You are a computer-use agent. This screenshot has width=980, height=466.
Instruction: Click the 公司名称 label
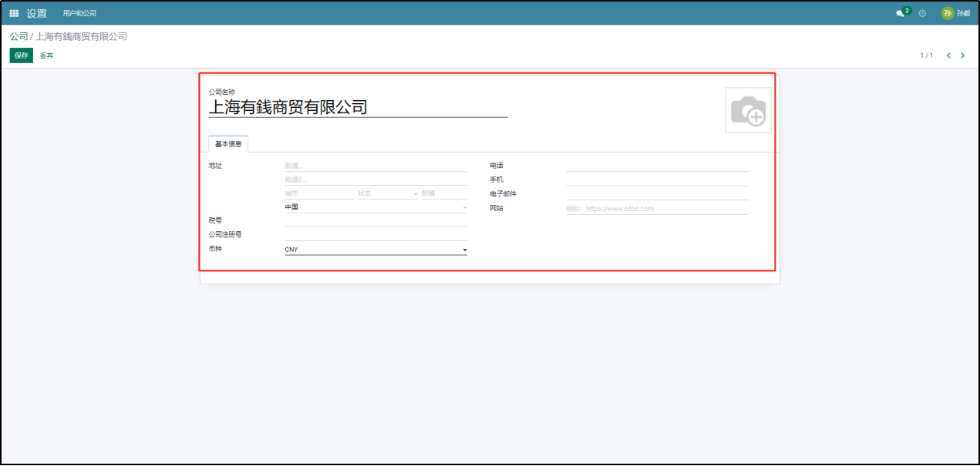[x=222, y=92]
